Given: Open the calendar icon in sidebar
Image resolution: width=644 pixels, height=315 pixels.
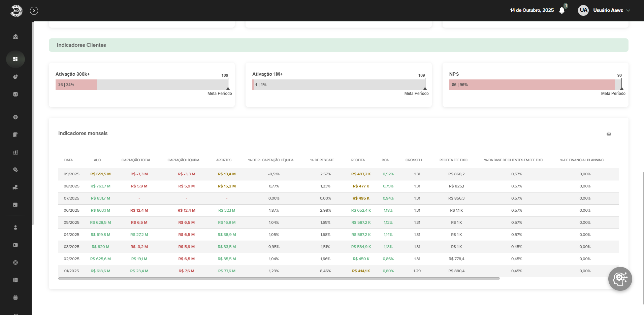Looking at the screenshot, I should tap(15, 297).
